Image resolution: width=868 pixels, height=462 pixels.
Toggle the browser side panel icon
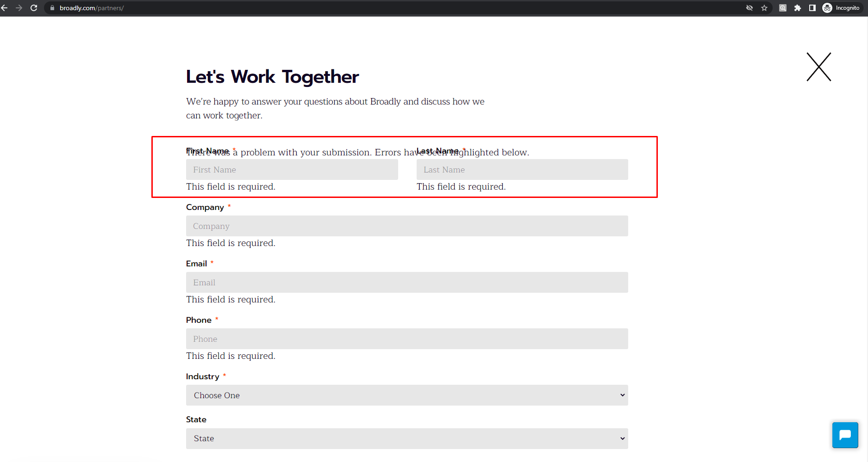click(x=812, y=8)
